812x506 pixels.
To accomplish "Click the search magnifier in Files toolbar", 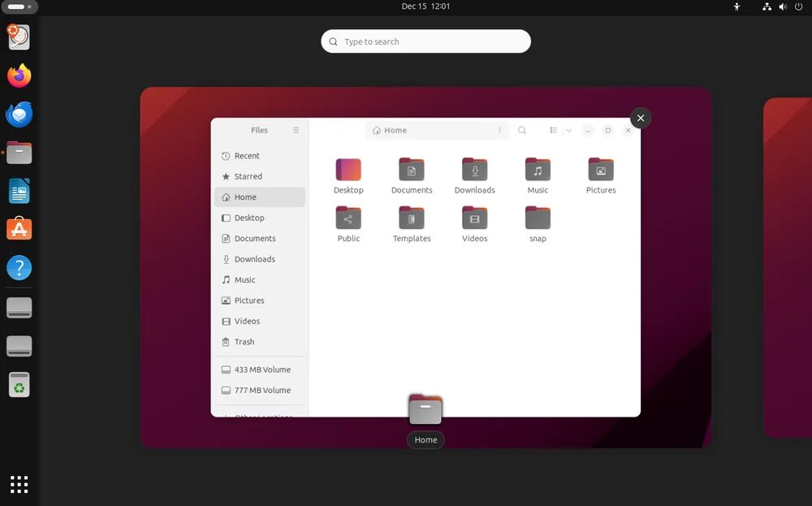I will pos(522,131).
